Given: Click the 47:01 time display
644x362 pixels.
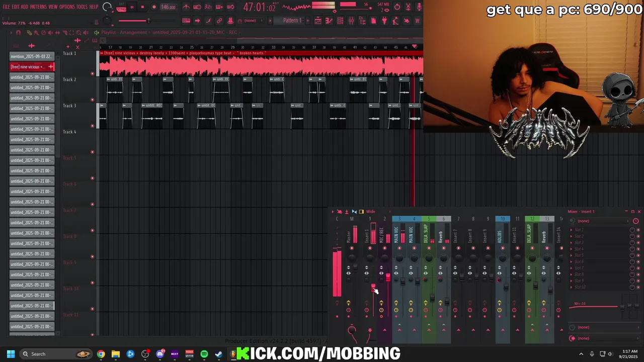Looking at the screenshot, I should coord(259,7).
